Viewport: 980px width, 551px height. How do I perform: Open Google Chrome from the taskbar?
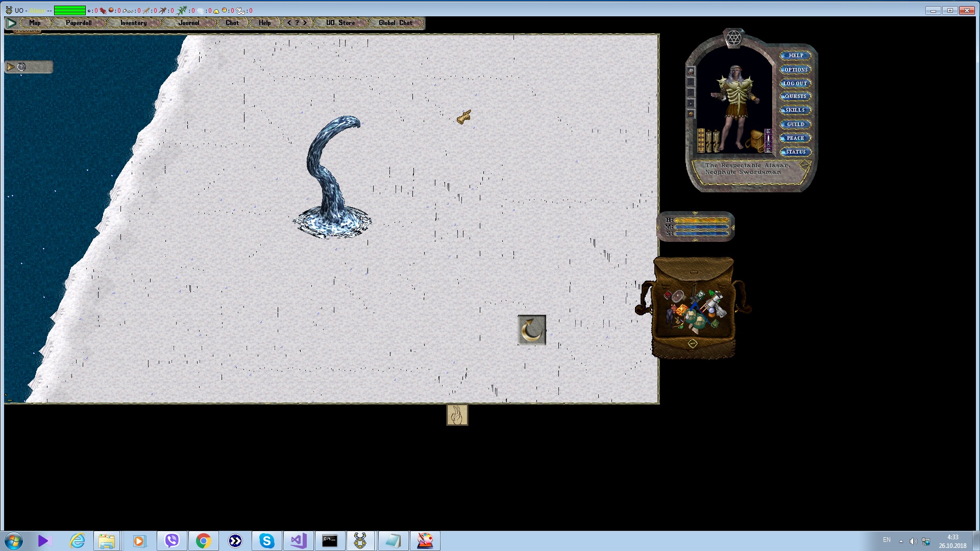tap(203, 541)
